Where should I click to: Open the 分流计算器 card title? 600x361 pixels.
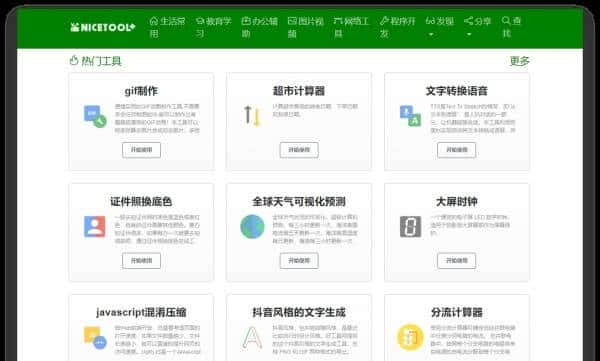pyautogui.click(x=457, y=312)
